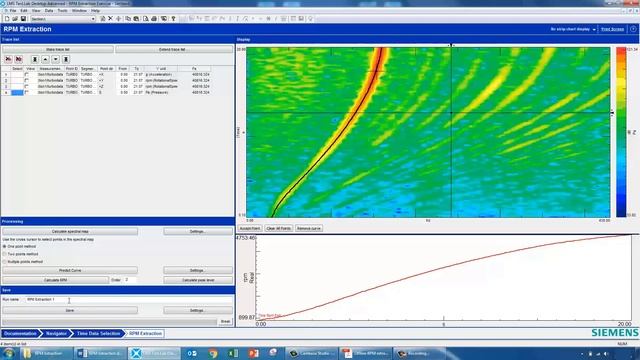Click the Open file toolbar icon
Viewport: 640px width, 360px height.
pyautogui.click(x=15, y=19)
